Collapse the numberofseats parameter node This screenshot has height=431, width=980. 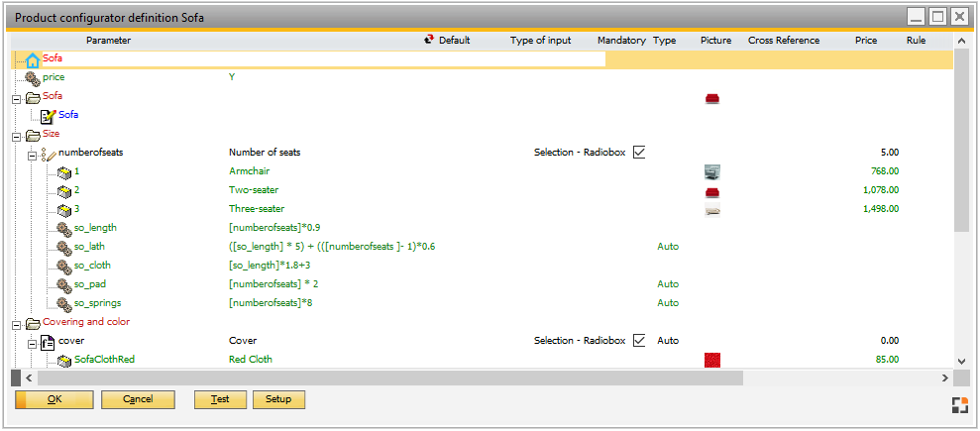pos(32,154)
